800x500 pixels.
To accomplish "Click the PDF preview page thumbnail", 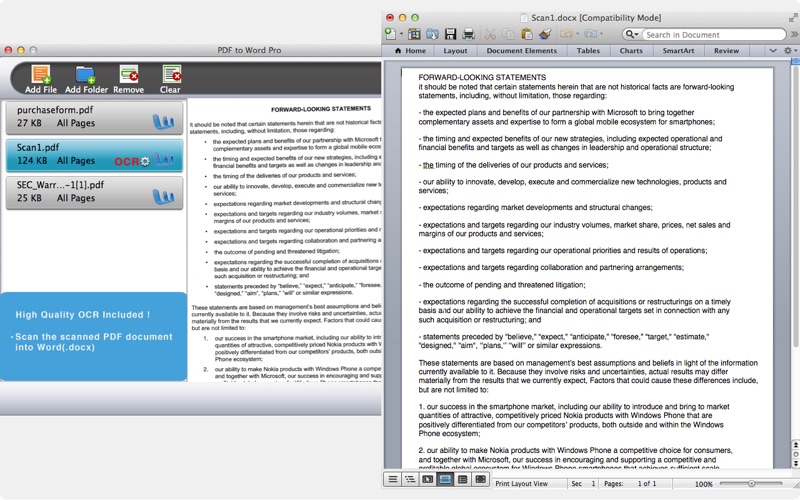I will [285, 240].
